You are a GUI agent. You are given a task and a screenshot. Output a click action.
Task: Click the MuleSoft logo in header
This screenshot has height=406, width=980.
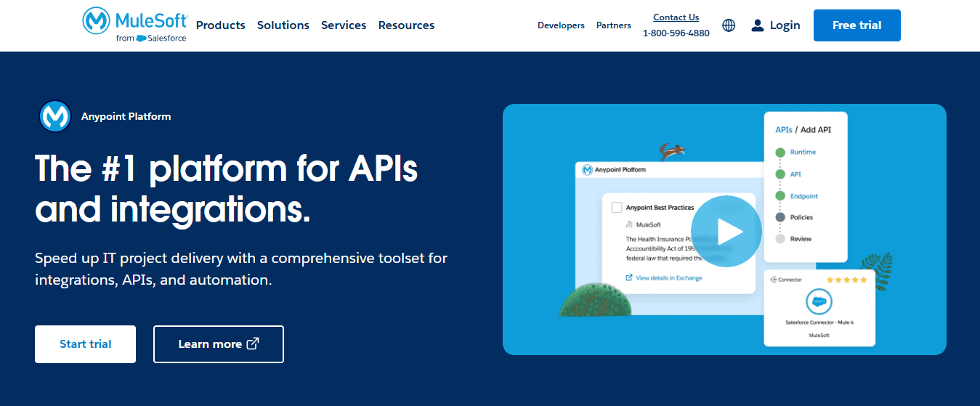point(135,25)
